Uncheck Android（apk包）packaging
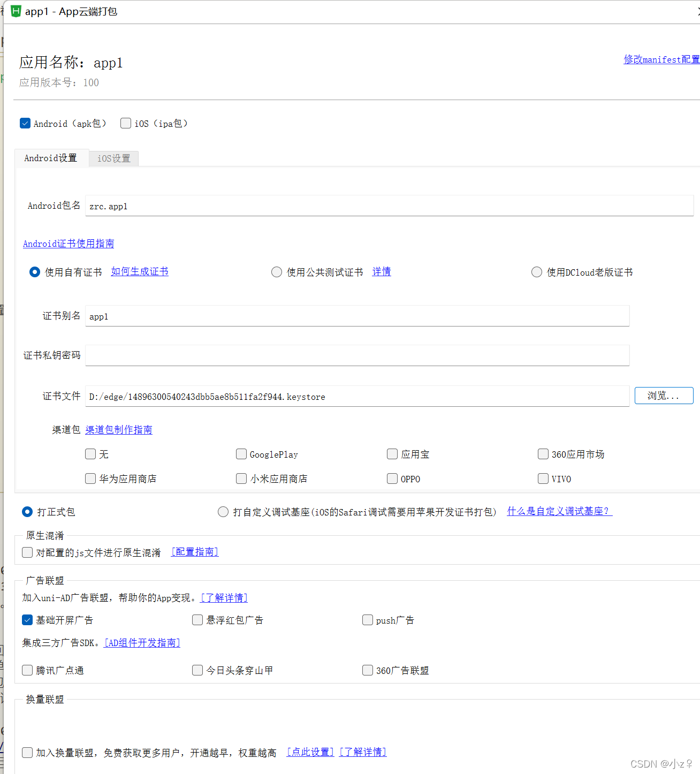The image size is (700, 774). [25, 123]
